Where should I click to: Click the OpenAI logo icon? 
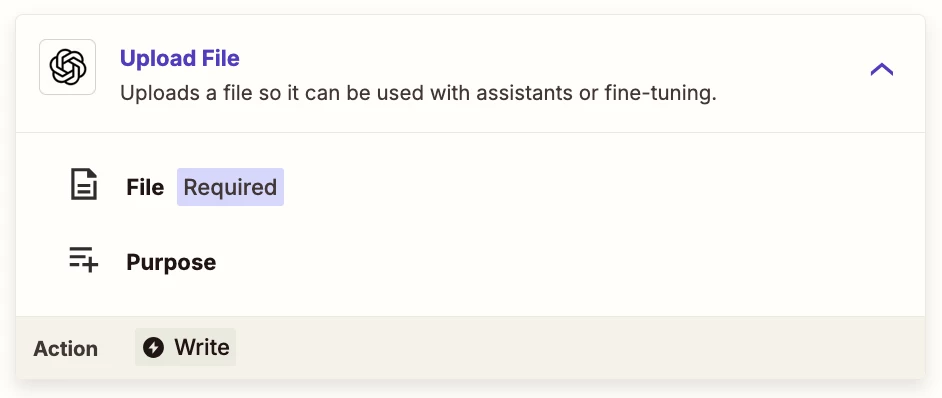(67, 67)
